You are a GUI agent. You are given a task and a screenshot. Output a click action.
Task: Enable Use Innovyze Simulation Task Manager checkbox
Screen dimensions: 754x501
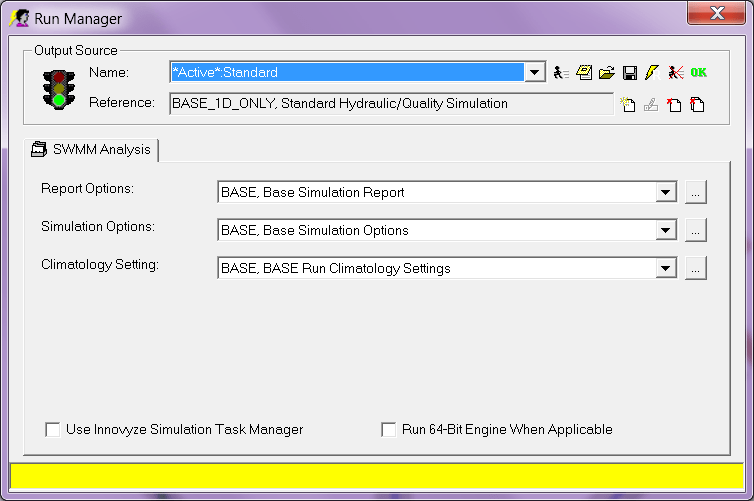coord(52,429)
